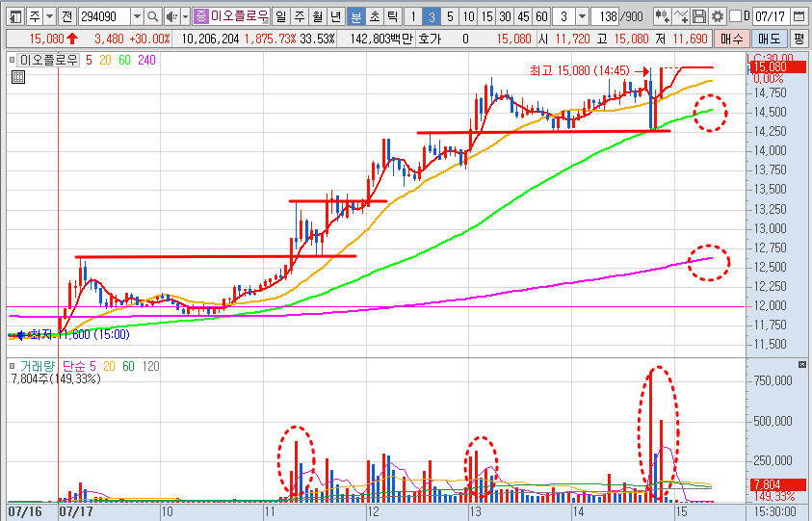
Task: Click the 최저 11,600 (15:00) annotation
Action: (79, 334)
